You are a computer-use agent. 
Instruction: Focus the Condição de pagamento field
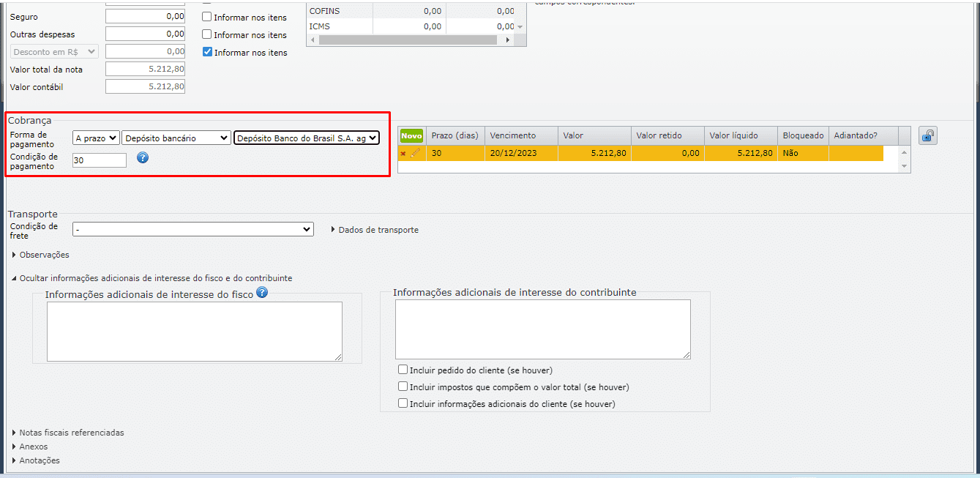100,160
